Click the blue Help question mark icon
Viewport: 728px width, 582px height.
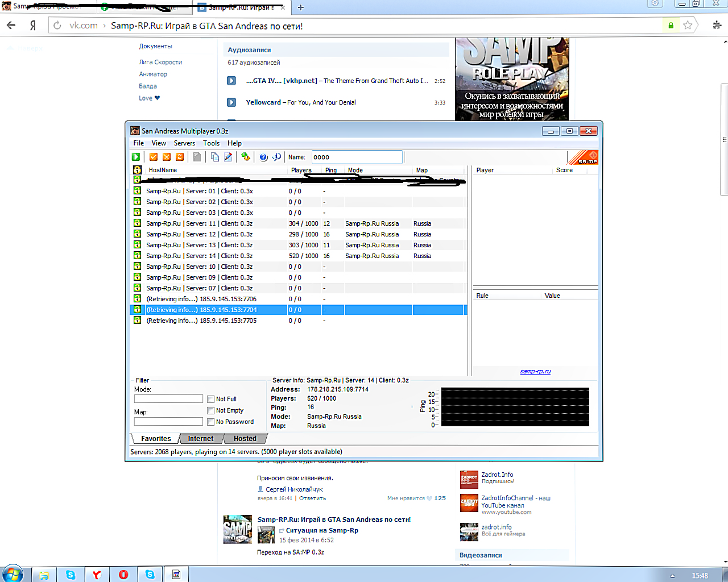pos(263,157)
